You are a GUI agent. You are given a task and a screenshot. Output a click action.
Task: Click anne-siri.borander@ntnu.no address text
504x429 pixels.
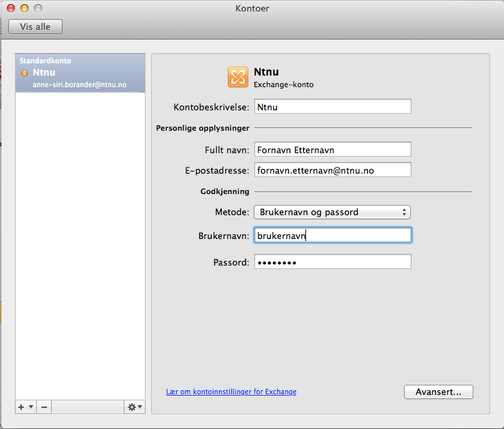[x=80, y=84]
